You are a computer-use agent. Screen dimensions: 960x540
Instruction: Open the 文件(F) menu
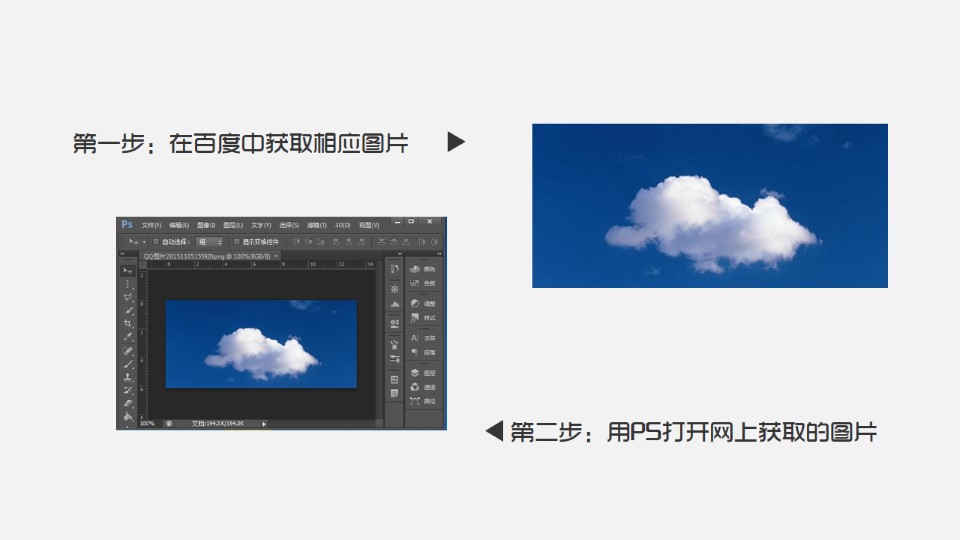(151, 225)
